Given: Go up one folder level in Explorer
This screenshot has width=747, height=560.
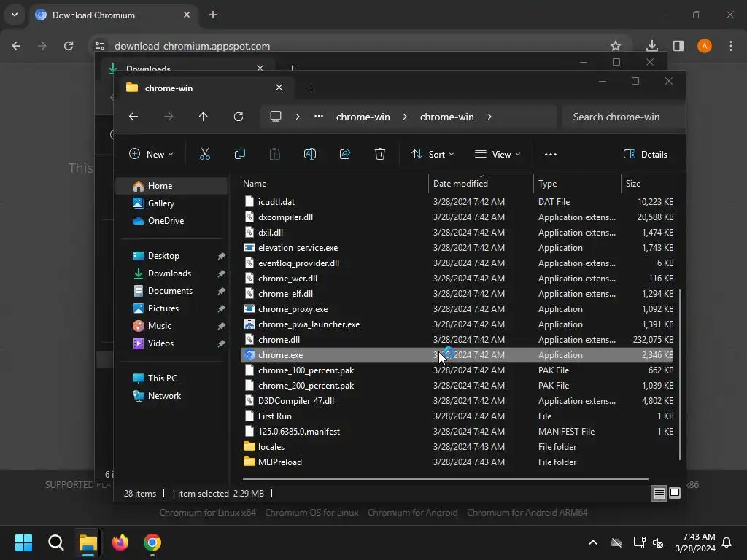Looking at the screenshot, I should [x=204, y=117].
